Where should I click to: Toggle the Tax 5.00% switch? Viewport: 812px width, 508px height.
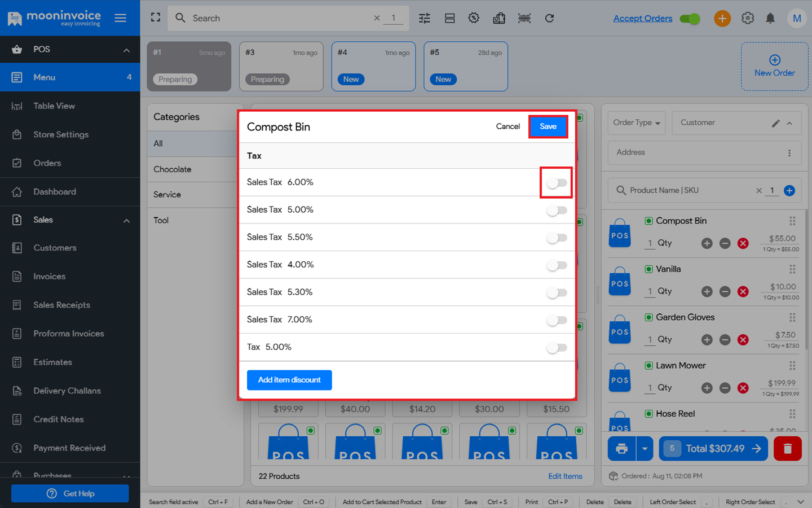coord(557,348)
